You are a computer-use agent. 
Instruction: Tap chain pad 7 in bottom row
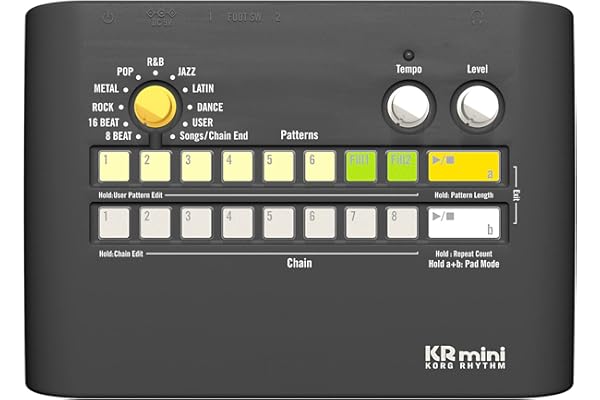coord(360,222)
